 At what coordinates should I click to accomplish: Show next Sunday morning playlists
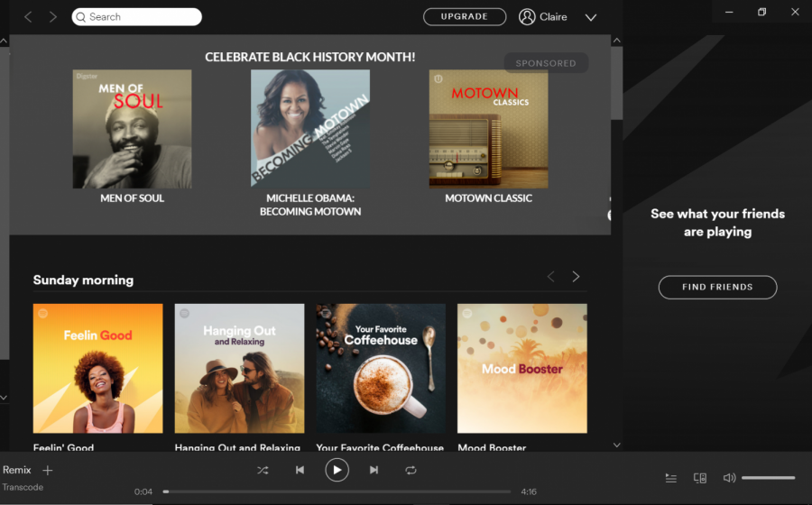[576, 277]
